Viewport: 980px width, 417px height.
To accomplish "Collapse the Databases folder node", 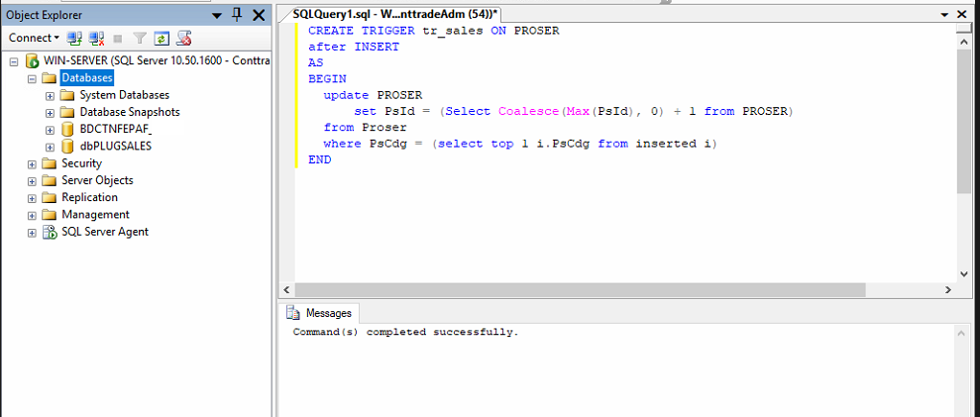I will point(33,78).
